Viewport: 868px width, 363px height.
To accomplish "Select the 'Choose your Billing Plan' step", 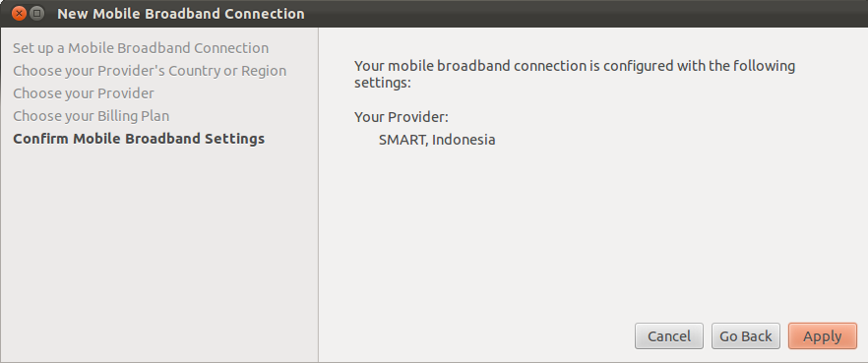I will click(x=91, y=116).
